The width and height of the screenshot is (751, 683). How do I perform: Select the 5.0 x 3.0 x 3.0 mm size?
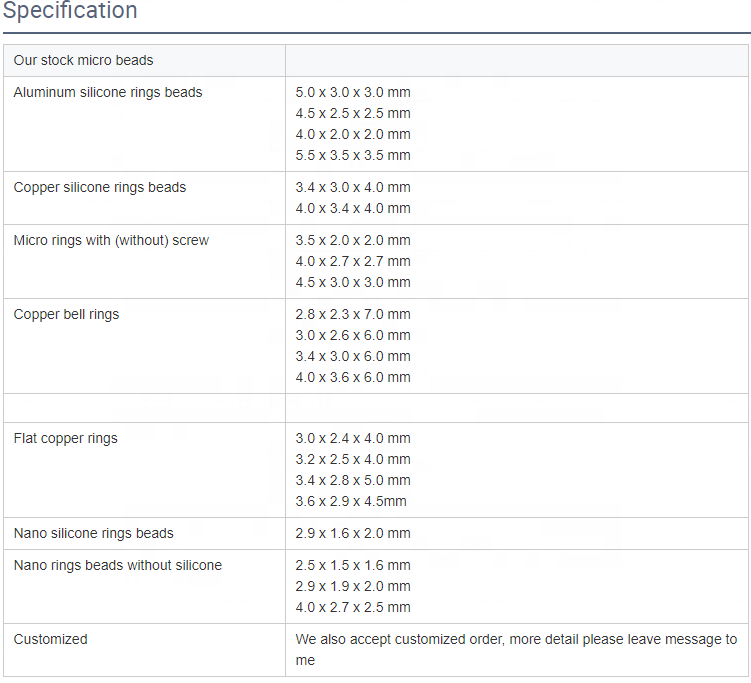tap(353, 92)
